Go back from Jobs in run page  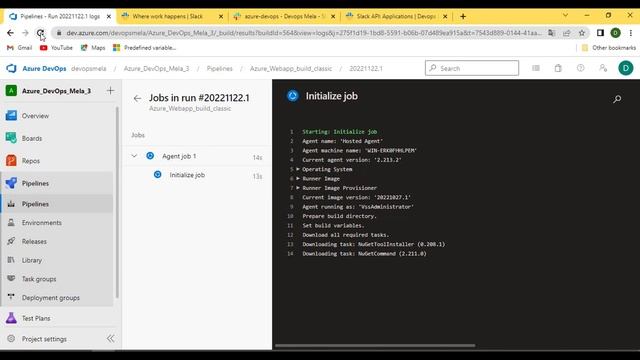[137, 98]
